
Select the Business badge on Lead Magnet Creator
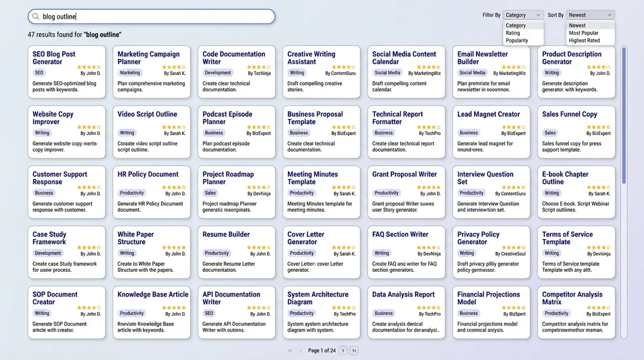[467, 133]
